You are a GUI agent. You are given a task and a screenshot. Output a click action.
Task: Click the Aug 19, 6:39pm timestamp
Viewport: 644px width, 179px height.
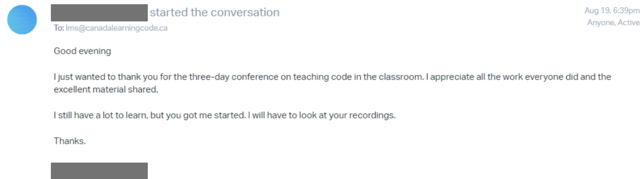tap(612, 11)
